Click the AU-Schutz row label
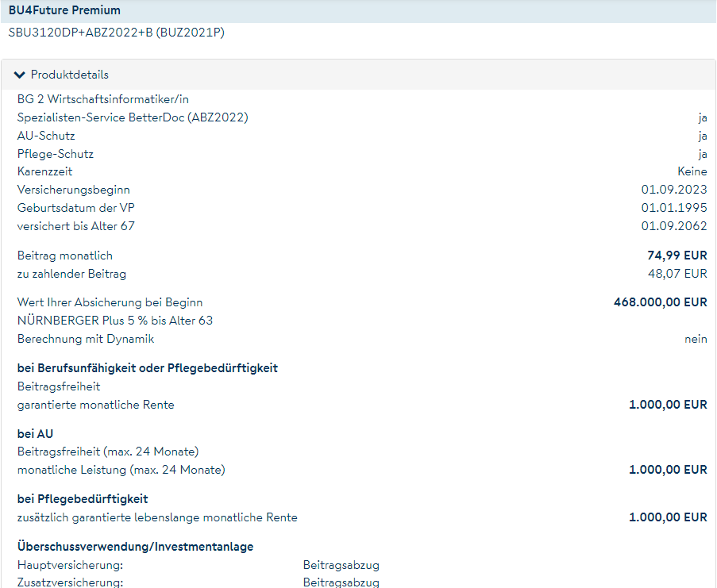717x588 pixels. pos(46,136)
